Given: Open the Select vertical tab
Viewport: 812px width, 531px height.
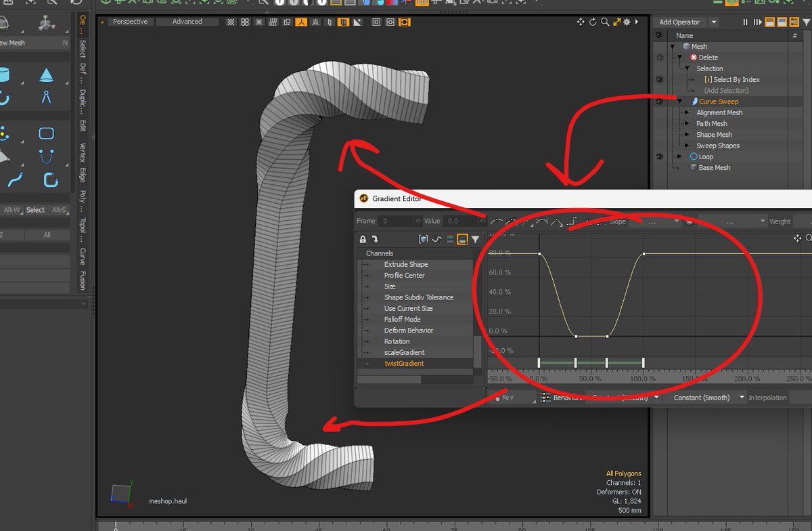Looking at the screenshot, I should [83, 49].
